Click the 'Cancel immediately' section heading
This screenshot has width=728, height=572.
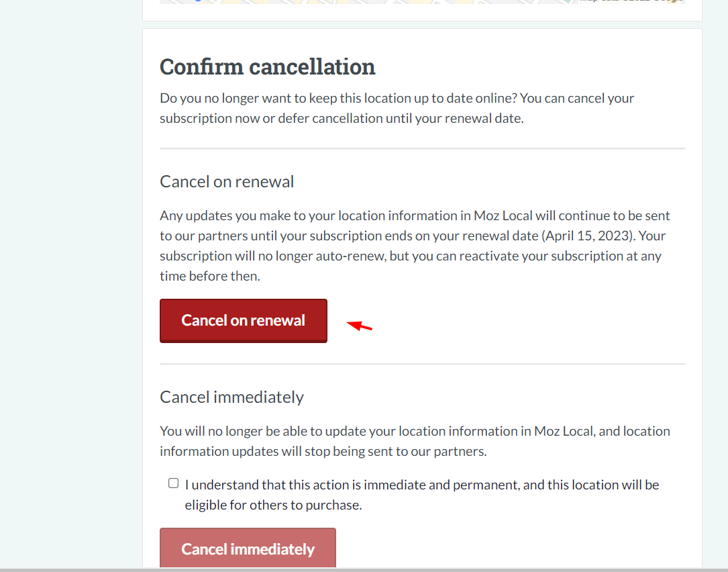(231, 397)
